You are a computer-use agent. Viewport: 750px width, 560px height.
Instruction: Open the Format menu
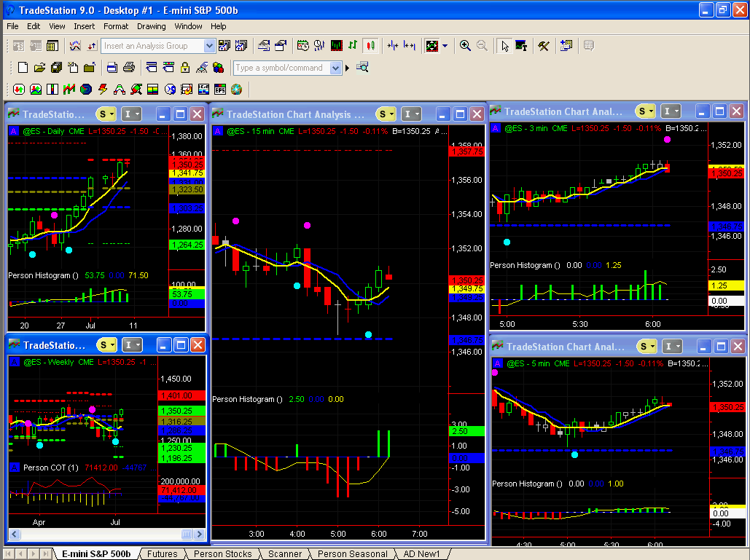(116, 26)
